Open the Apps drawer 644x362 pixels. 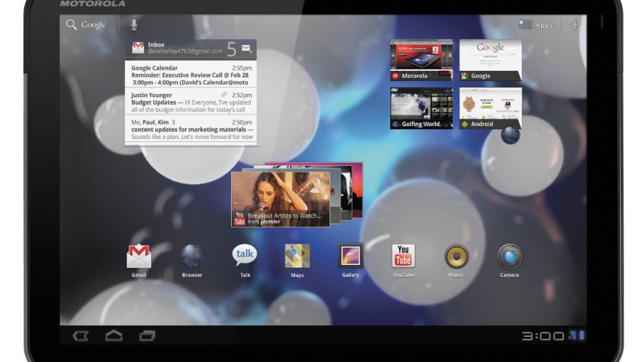535,25
